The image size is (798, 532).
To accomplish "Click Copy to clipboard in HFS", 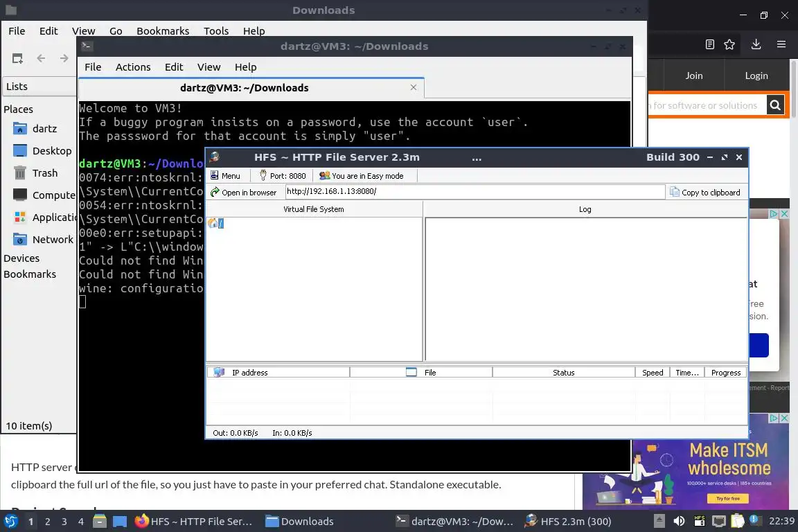I will click(705, 193).
